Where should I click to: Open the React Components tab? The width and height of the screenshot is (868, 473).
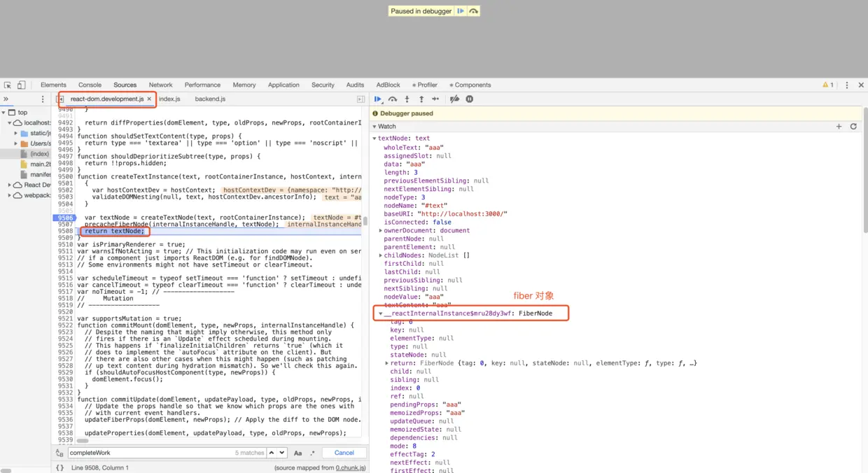click(470, 85)
